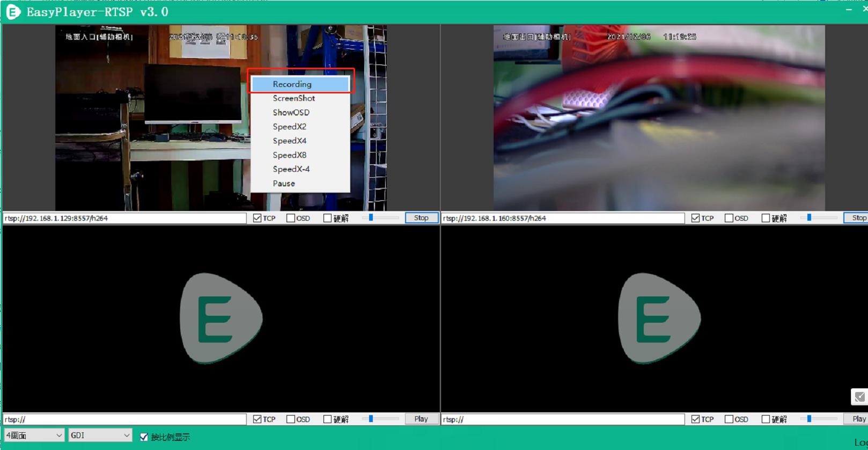The height and width of the screenshot is (450, 868).
Task: Click the rtsp://192.168.1.129:8557/h264 URL field
Action: (x=124, y=219)
